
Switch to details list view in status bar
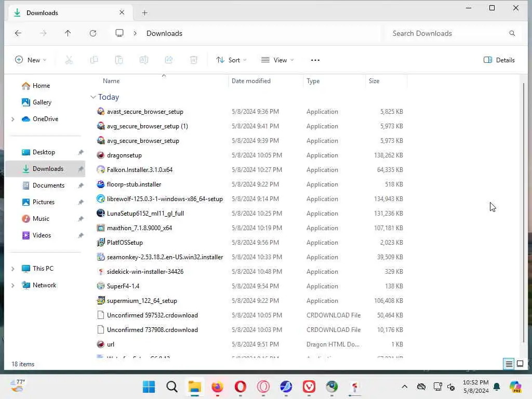coord(509,364)
